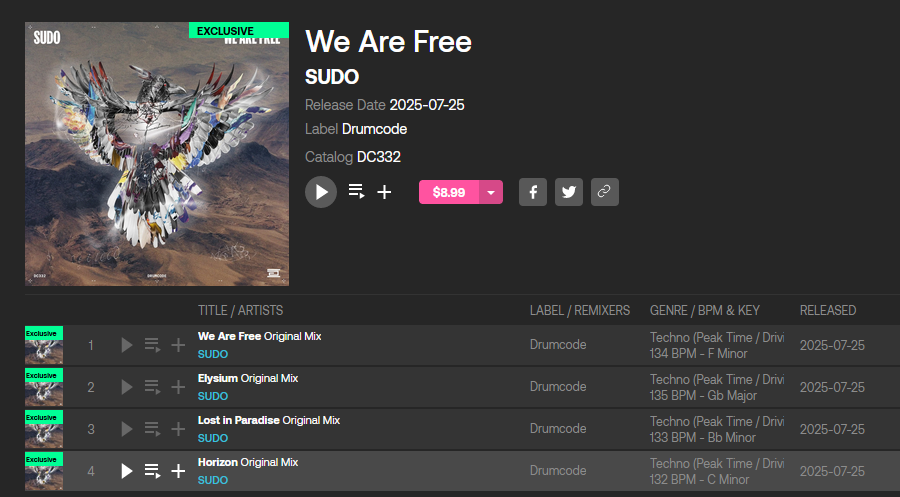
Task: Add release to queue next to play button
Action: tap(356, 192)
